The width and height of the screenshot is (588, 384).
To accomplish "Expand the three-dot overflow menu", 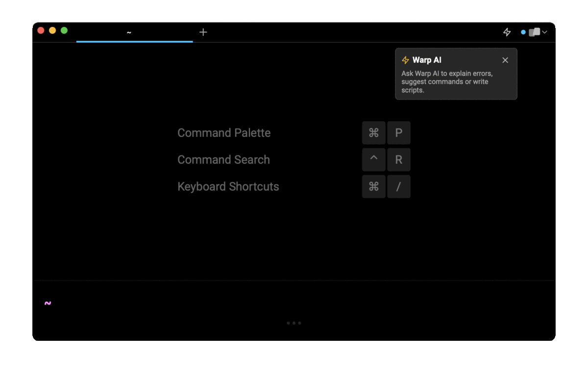I will click(294, 323).
